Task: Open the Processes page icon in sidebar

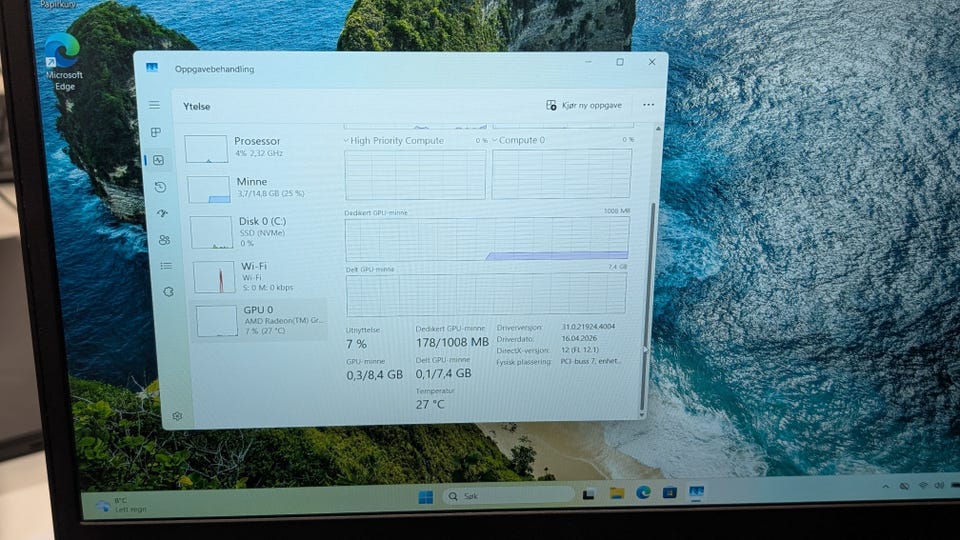Action: (156, 132)
